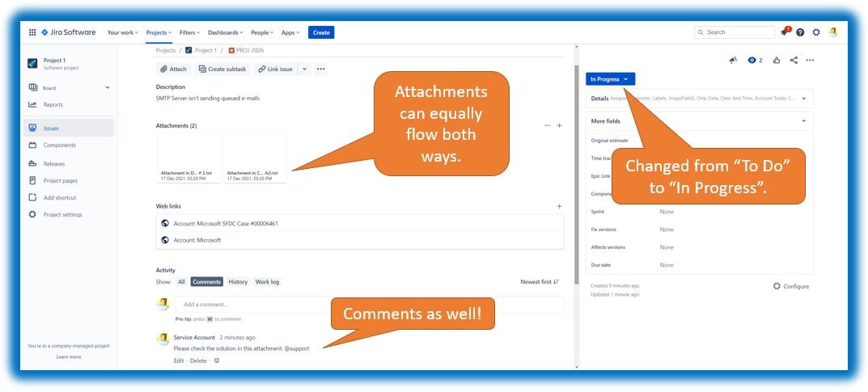Image resolution: width=868 pixels, height=392 pixels.
Task: Open the user profile avatar in top bar
Action: tap(833, 32)
